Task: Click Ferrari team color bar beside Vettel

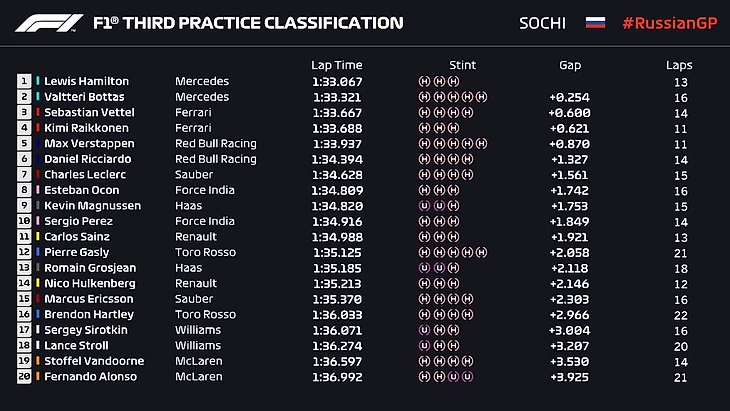Action: pyautogui.click(x=39, y=112)
